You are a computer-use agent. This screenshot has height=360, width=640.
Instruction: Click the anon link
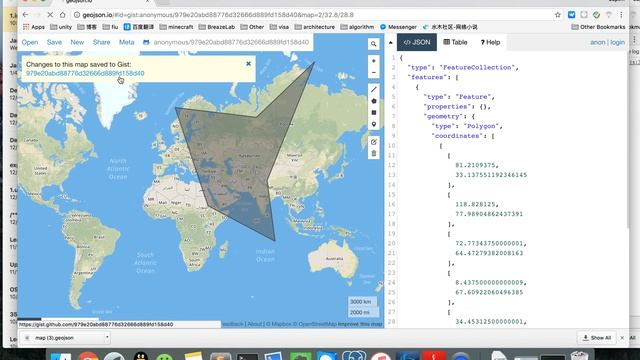[x=598, y=42]
